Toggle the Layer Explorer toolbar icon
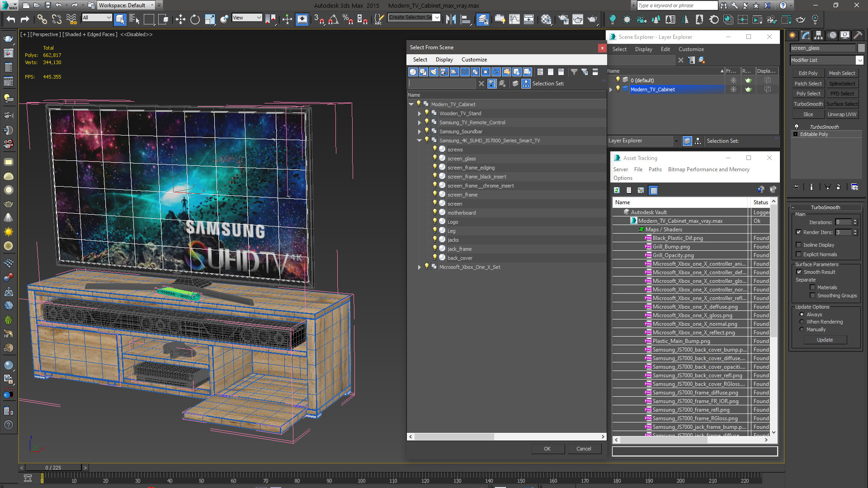This screenshot has width=868, height=488. [482, 19]
